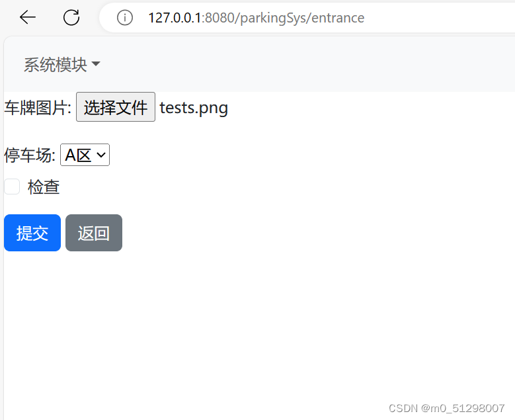Screen dimensions: 515x420
Task: Submit the form with 提交 button
Action: [x=32, y=233]
